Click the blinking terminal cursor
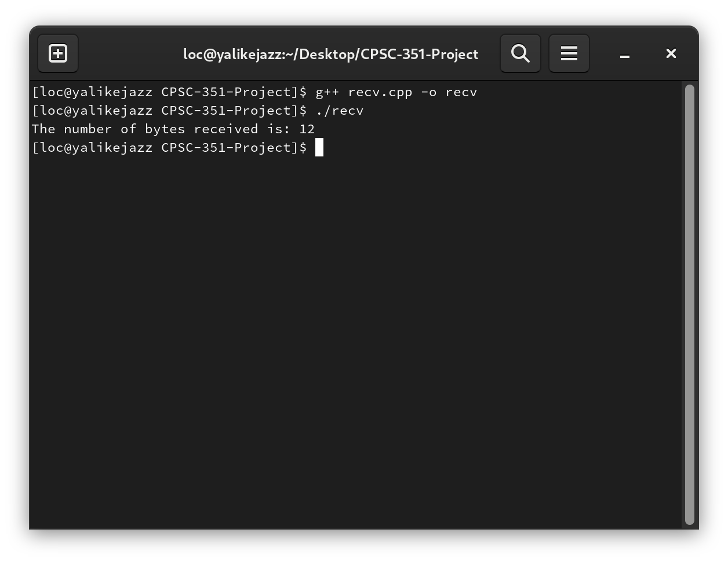 [x=319, y=147]
